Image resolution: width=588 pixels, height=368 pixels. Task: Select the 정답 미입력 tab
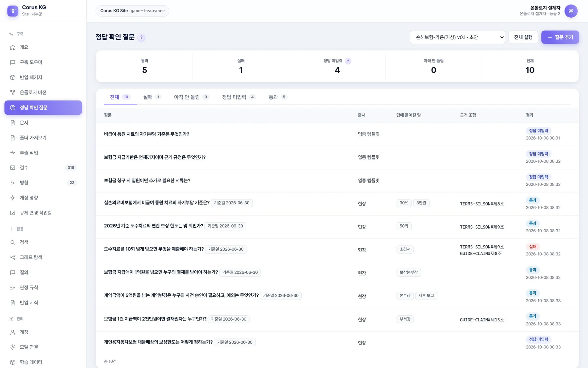pyautogui.click(x=238, y=97)
